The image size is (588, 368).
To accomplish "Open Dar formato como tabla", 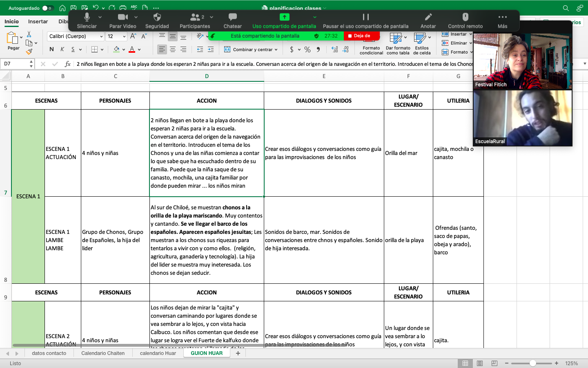I will (398, 43).
